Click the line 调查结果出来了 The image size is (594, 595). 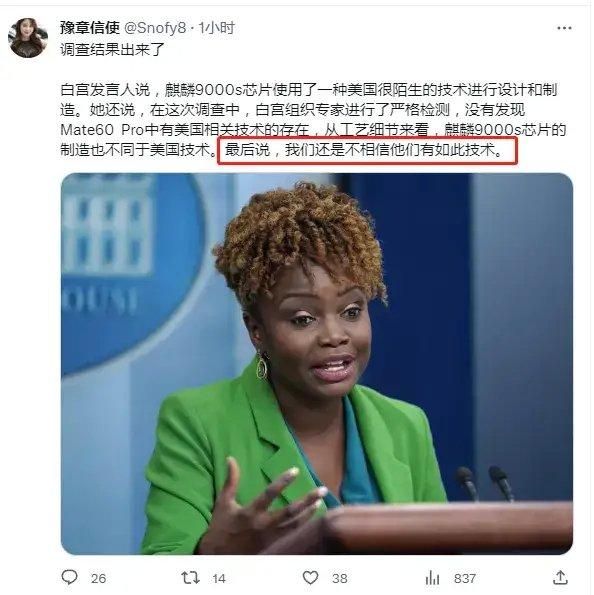coord(112,49)
